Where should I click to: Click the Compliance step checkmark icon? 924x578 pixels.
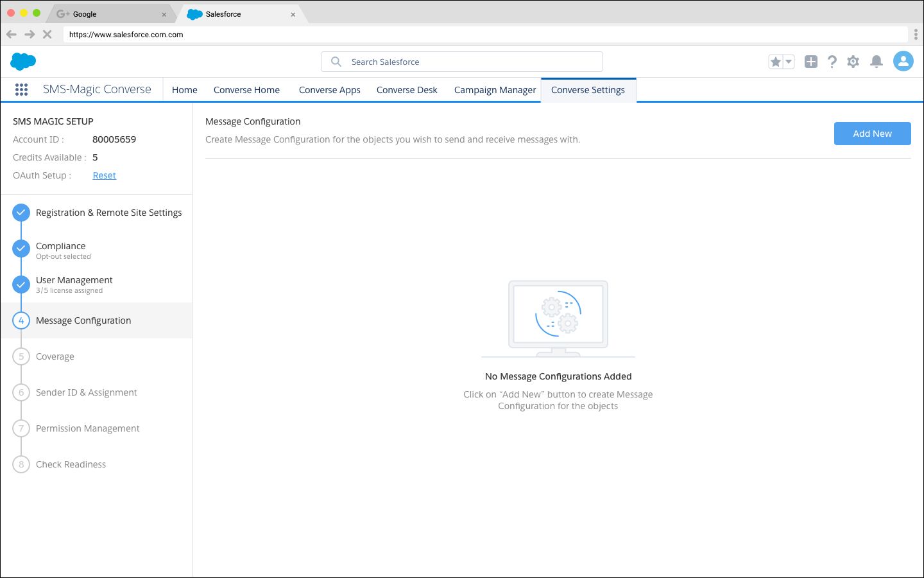21,249
